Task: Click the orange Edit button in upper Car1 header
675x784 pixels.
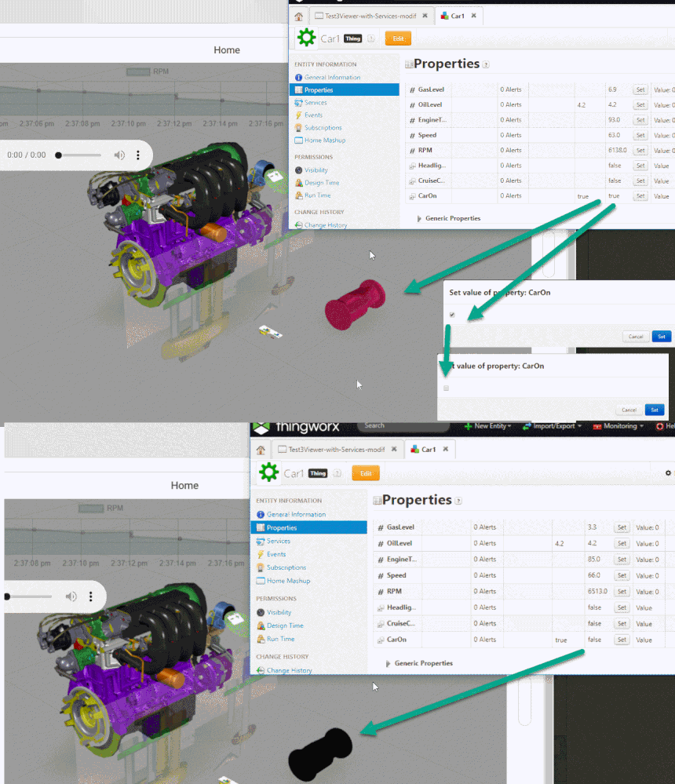Action: coord(398,38)
